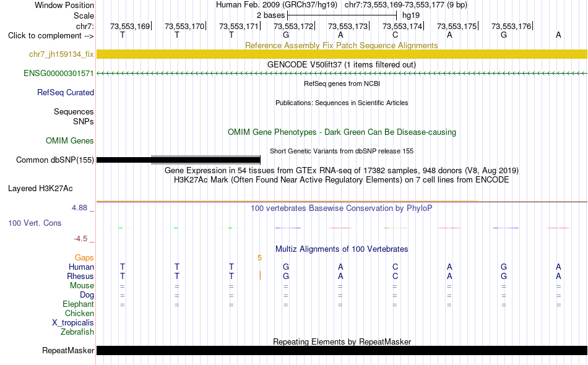This screenshot has height=365, width=588.
Task: Click the green ENSG00000301571 gene arrow line
Action: (x=342, y=74)
